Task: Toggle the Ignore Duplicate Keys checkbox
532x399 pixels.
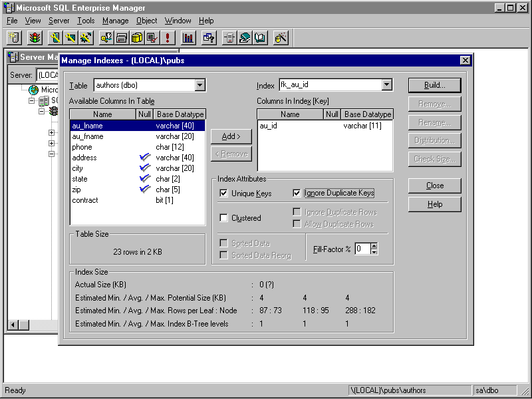Action: (x=297, y=194)
